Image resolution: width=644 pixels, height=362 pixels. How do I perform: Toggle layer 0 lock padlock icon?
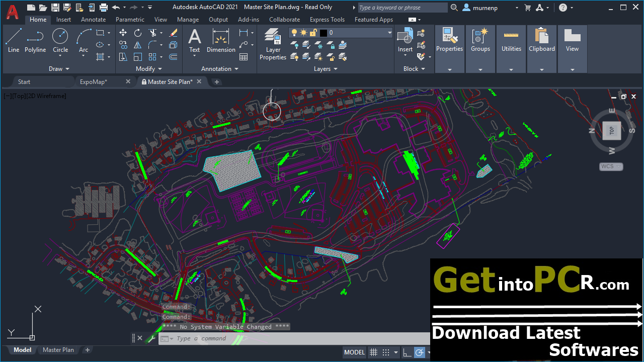[x=313, y=33]
